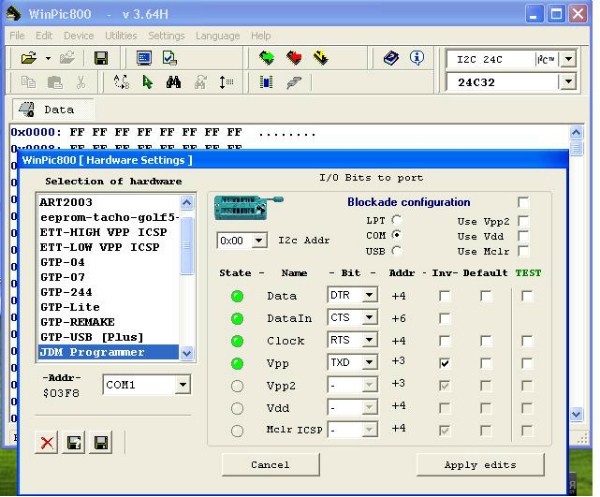Click the ZIF socket programmer image
The width and height of the screenshot is (600, 497).
pyautogui.click(x=248, y=208)
